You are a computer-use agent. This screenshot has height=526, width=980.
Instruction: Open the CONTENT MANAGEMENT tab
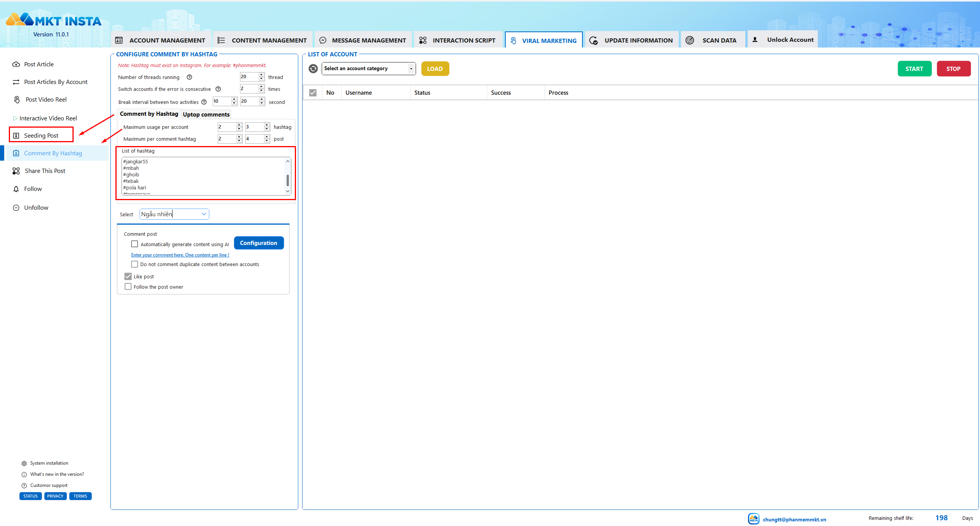(x=262, y=40)
